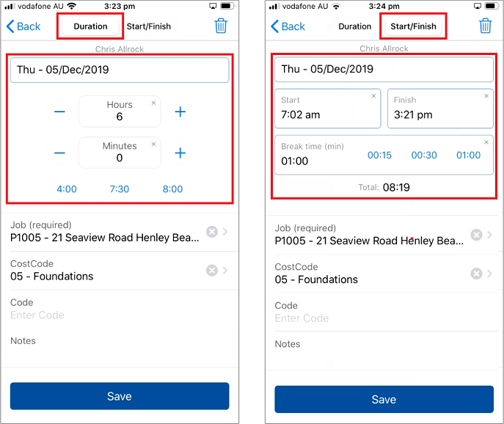504x424 pixels.
Task: Increase Hours with the plus button
Action: (x=180, y=112)
